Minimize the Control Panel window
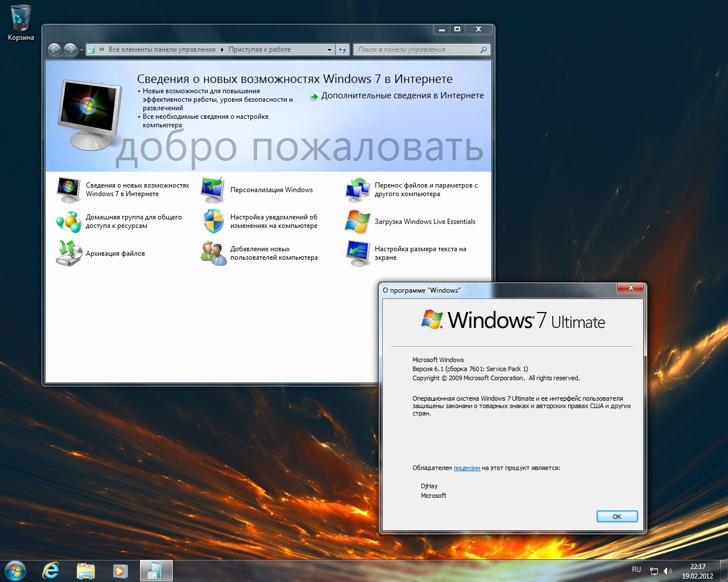728x582 pixels. (x=441, y=29)
